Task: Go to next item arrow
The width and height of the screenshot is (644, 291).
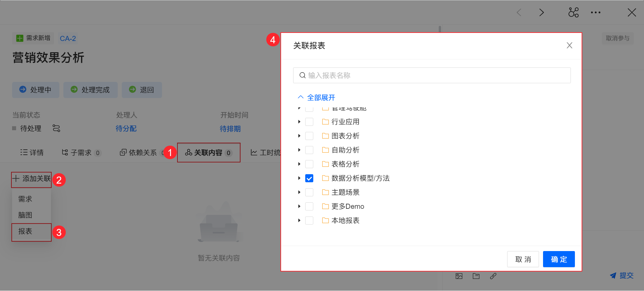Action: (x=541, y=13)
